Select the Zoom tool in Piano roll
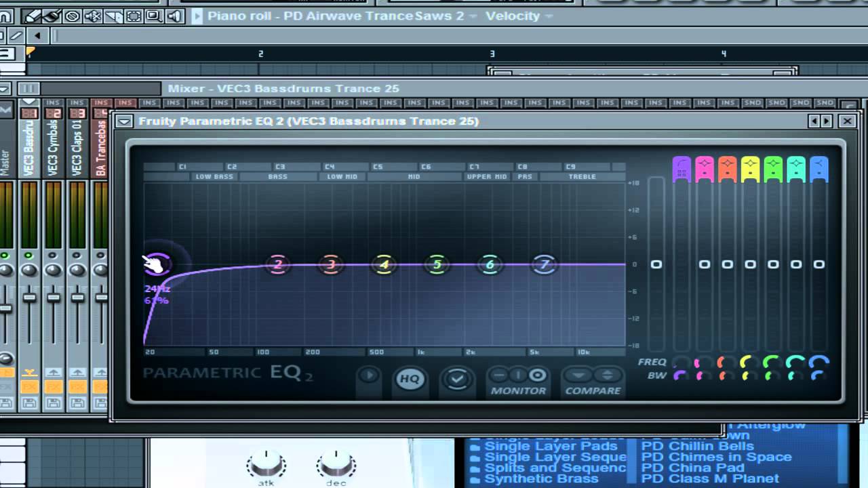This screenshot has width=868, height=488. pos(153,16)
